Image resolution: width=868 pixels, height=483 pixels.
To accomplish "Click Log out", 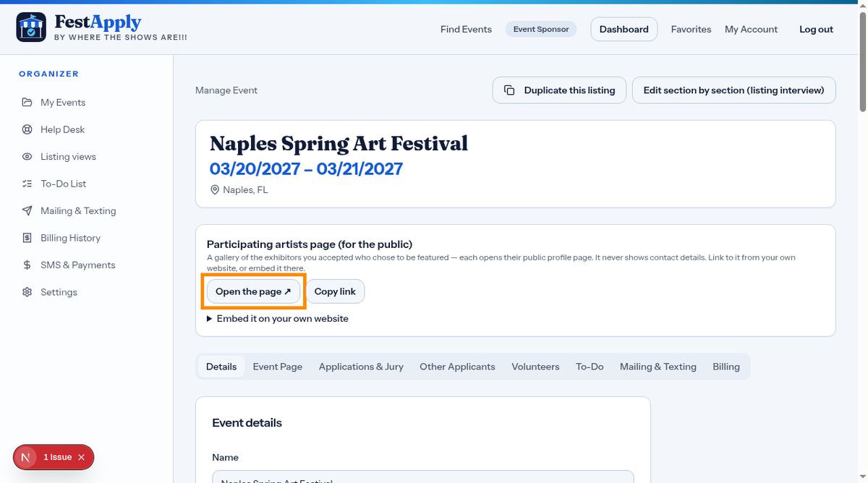I will click(816, 29).
